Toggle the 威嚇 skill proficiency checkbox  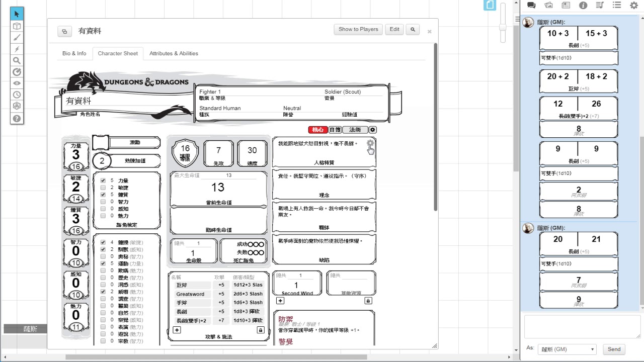click(x=103, y=292)
